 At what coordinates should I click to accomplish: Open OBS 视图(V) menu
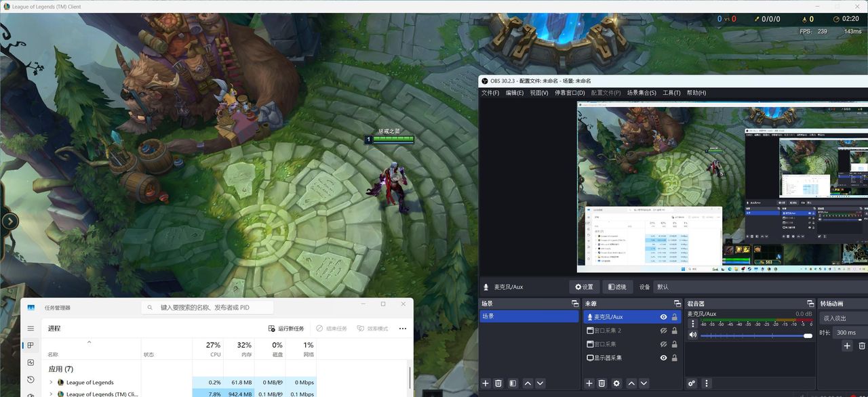[x=539, y=93]
